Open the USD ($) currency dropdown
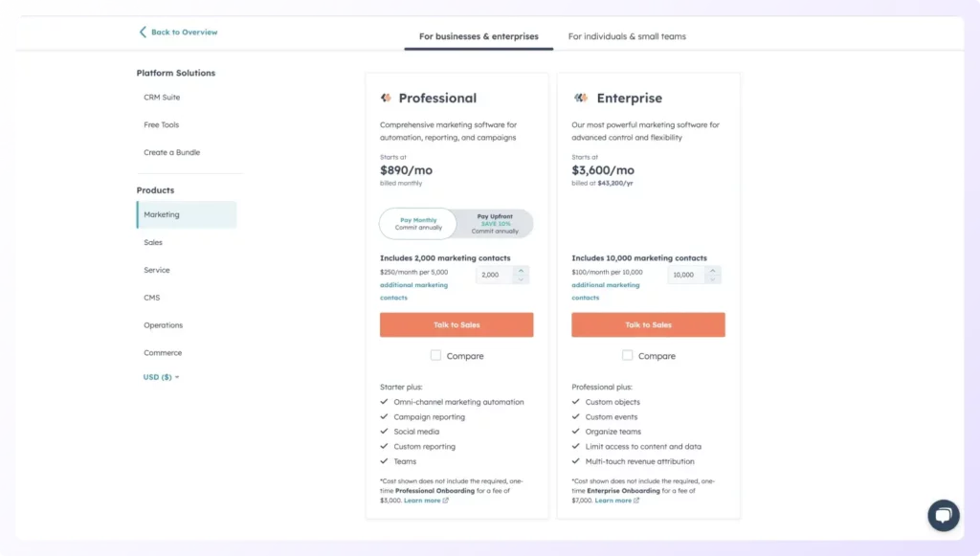 tap(161, 377)
